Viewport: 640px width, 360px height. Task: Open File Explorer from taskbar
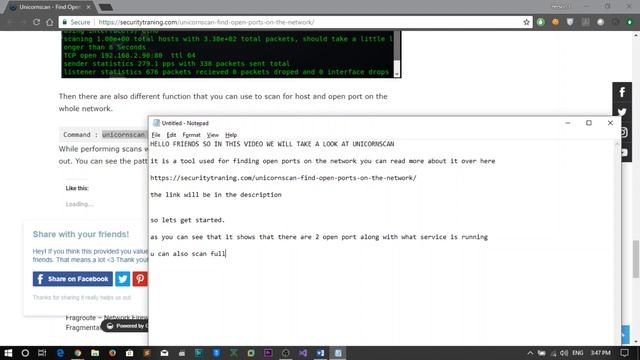tap(95, 353)
